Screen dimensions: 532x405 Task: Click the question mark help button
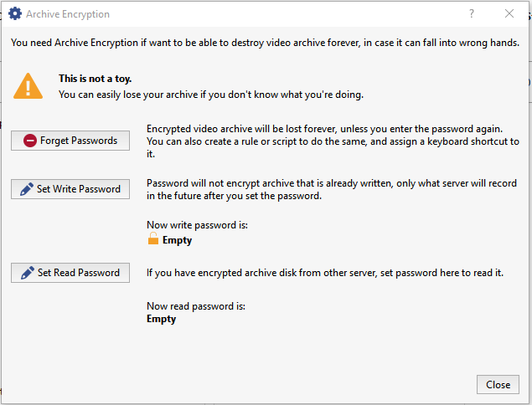coord(473,13)
